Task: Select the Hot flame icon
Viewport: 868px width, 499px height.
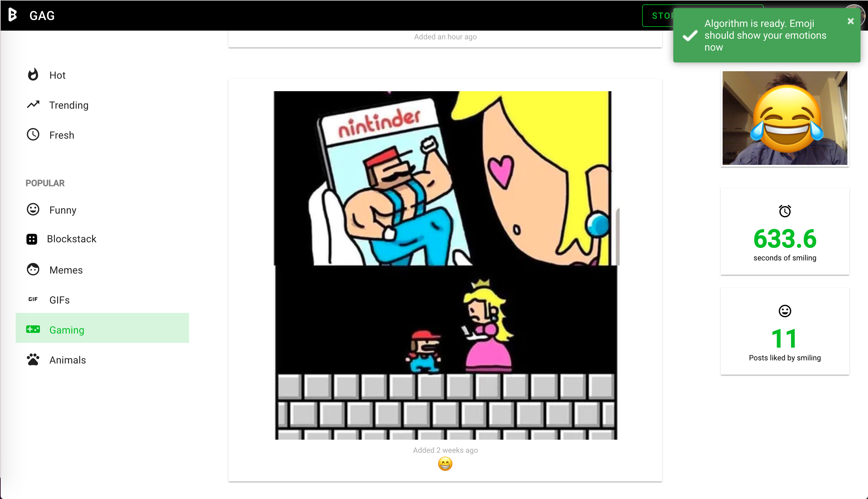Action: click(33, 75)
